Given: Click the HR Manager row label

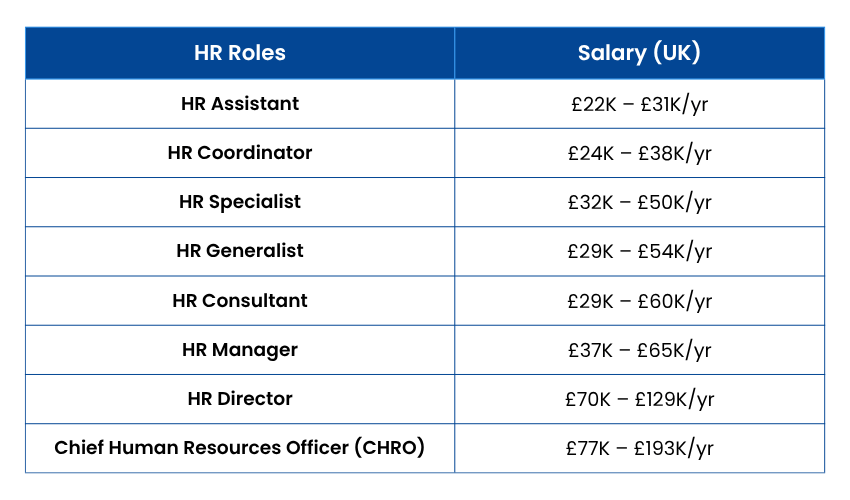Looking at the screenshot, I should [240, 350].
